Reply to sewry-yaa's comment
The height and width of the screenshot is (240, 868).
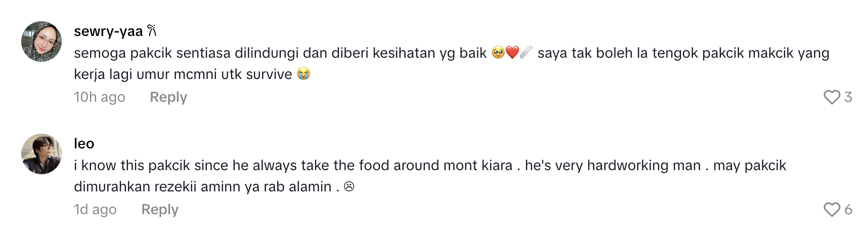tap(168, 97)
